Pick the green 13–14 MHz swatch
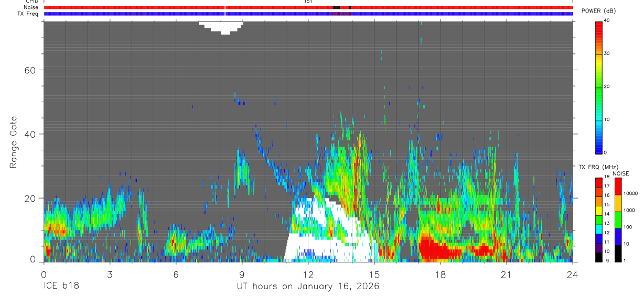This screenshot has width=644, height=297. tap(599, 220)
